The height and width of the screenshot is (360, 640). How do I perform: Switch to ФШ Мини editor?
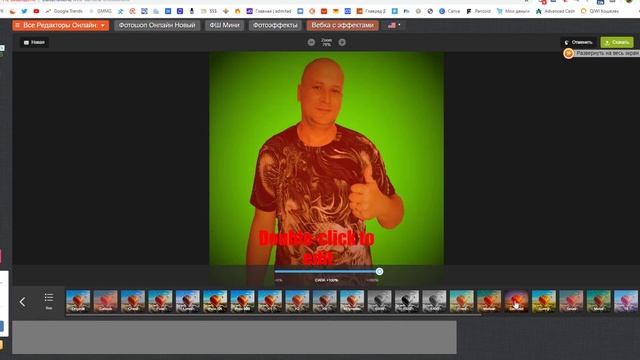coord(224,25)
